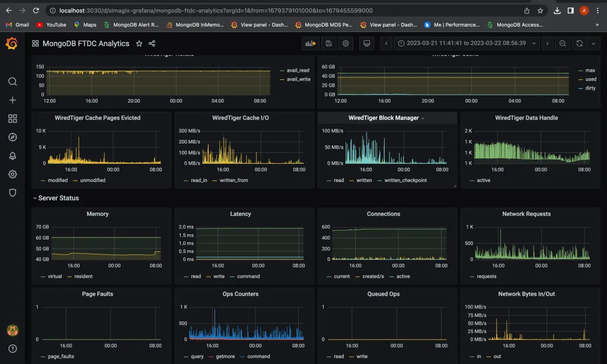The image size is (607, 364).
Task: Open the Grafana search icon in sidebar
Action: click(x=12, y=81)
